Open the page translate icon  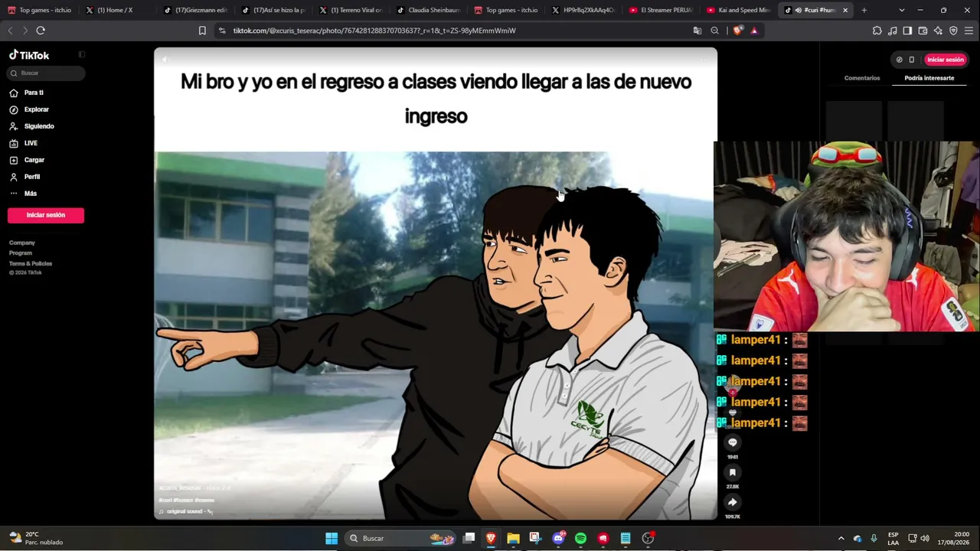point(697,31)
